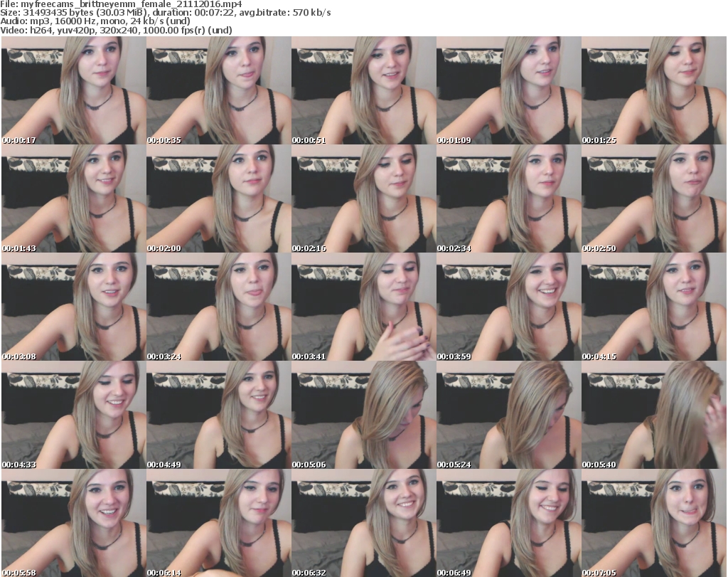728x577 pixels.
Task: Open the frame stamped 00:02:16
Action: point(363,198)
